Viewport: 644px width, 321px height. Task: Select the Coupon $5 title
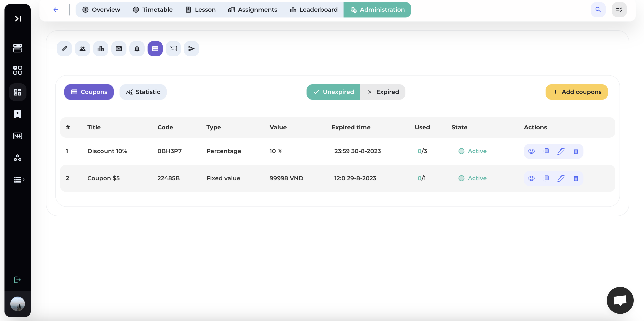[104, 178]
